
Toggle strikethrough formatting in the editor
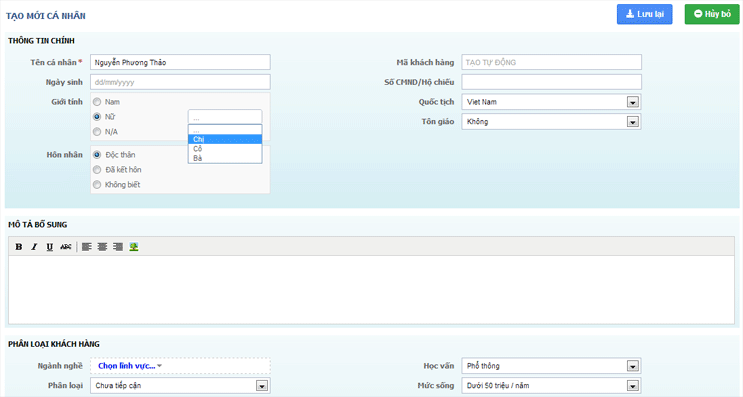pyautogui.click(x=65, y=247)
